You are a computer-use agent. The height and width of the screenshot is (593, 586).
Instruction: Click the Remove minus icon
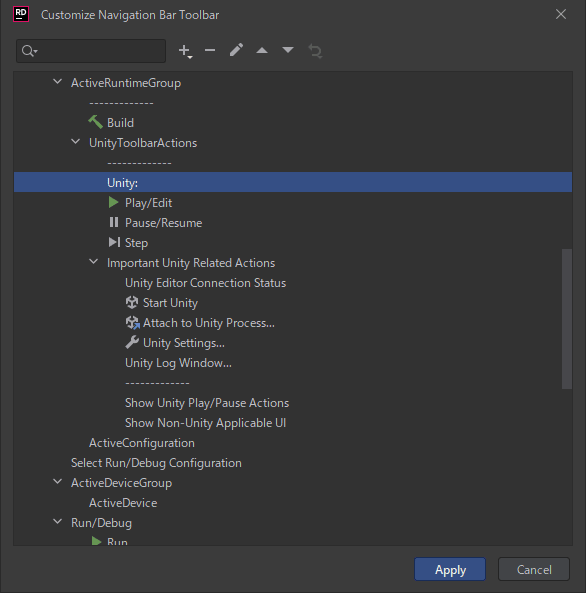pyautogui.click(x=210, y=50)
